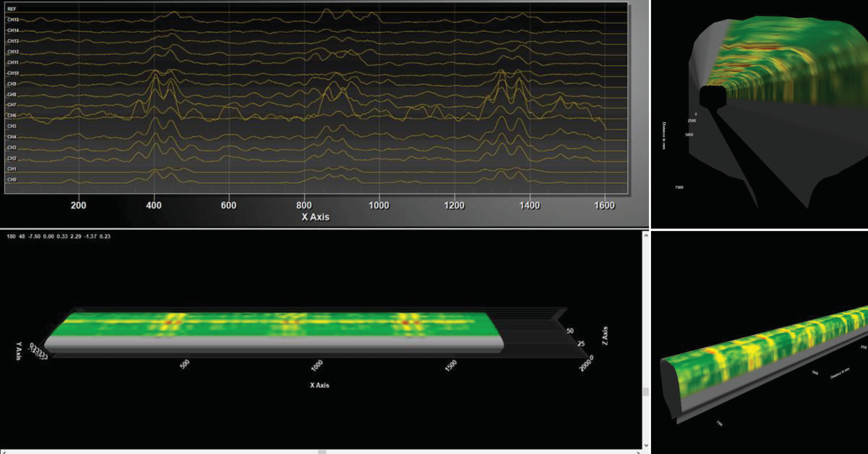Click the 1500 tick in the 3D strip view

(x=451, y=366)
